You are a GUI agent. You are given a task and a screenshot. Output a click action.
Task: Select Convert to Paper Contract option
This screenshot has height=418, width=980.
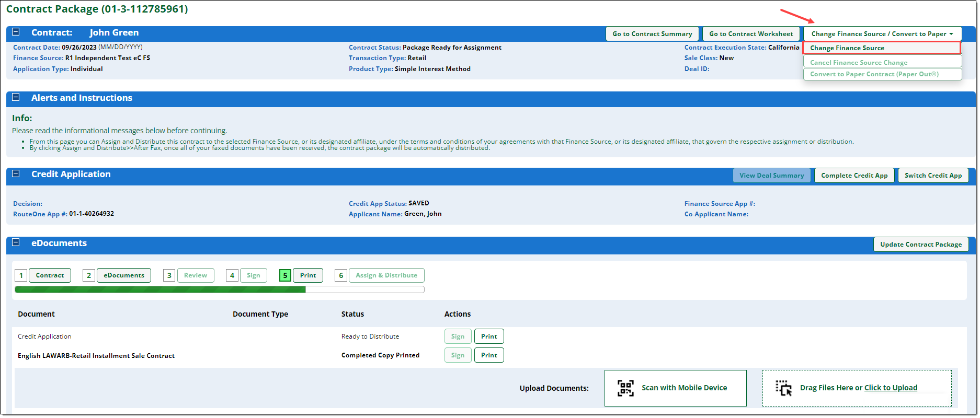[x=882, y=74]
